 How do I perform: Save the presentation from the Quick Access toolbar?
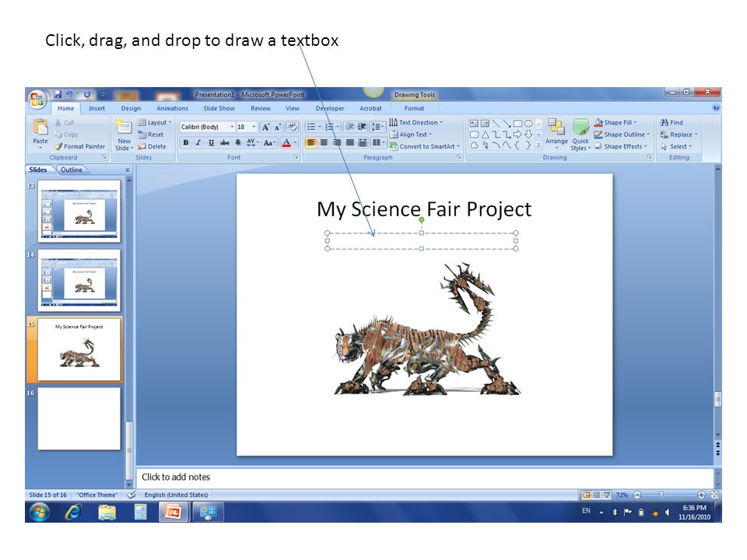[58, 94]
